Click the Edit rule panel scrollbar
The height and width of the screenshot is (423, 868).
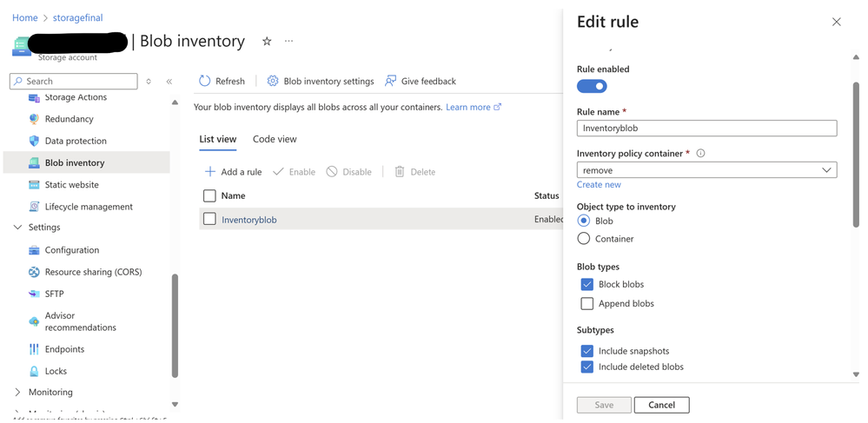(x=856, y=155)
